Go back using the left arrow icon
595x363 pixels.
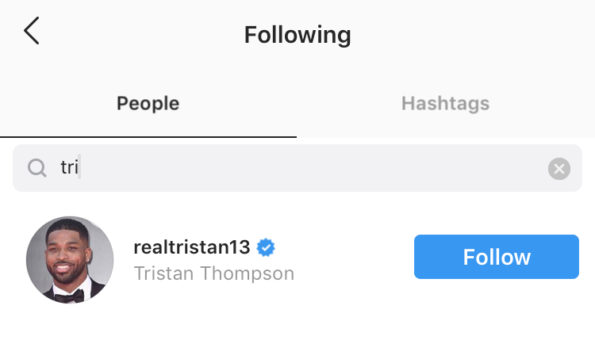[31, 31]
